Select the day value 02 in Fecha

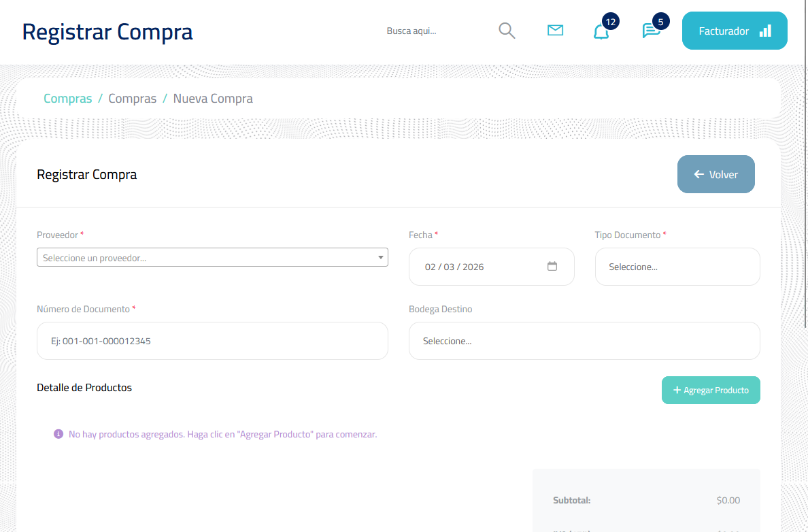point(431,267)
